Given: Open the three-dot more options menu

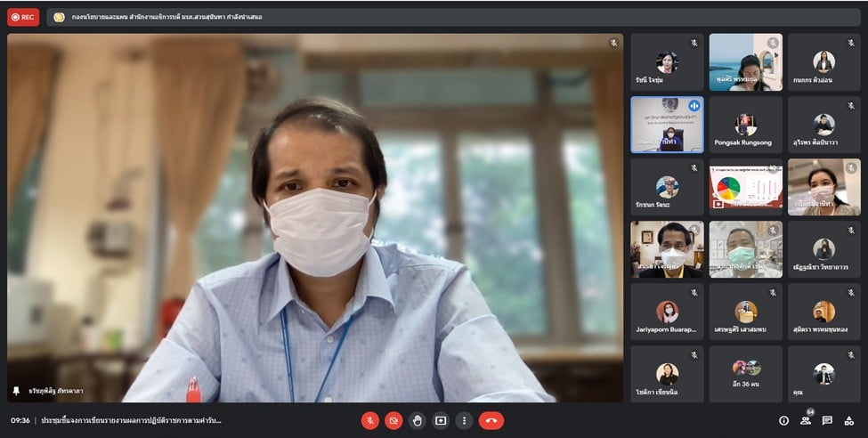Looking at the screenshot, I should click(464, 420).
